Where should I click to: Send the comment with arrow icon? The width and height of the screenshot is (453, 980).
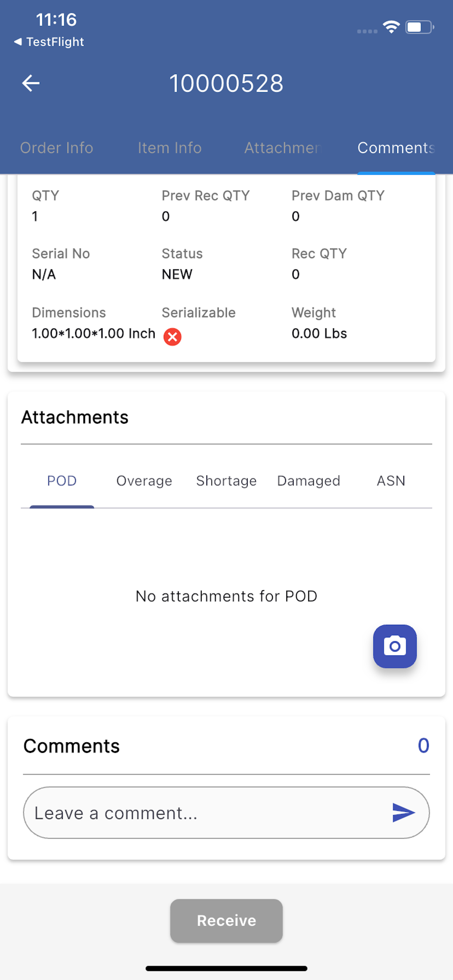(x=403, y=812)
